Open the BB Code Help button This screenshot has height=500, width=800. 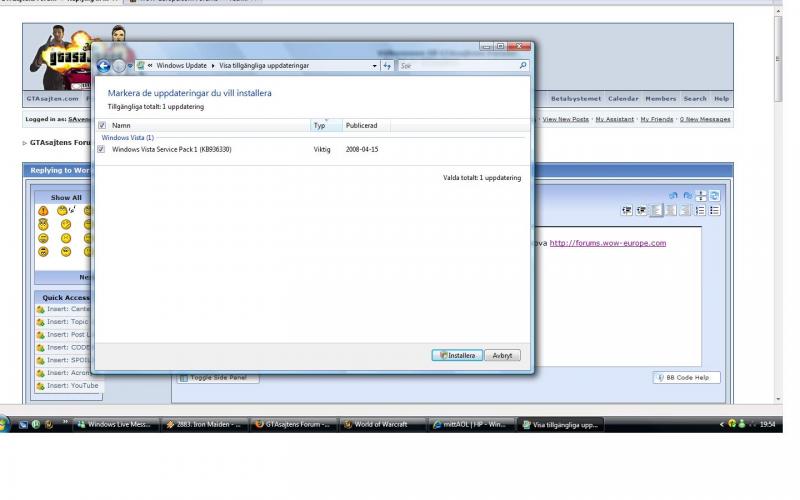686,378
